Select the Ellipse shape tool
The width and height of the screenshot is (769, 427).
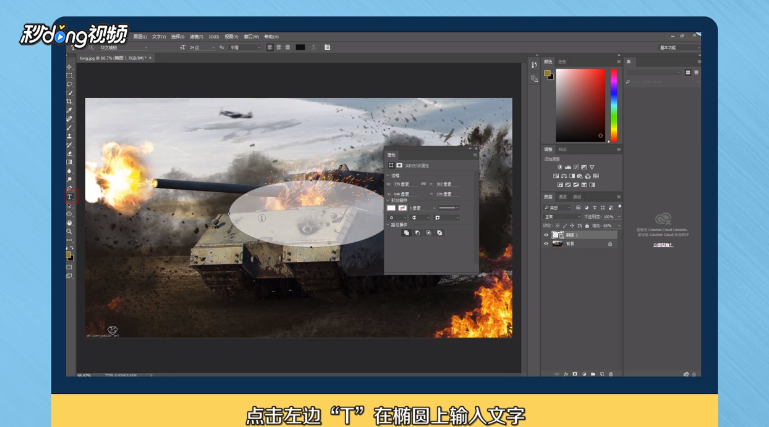(70, 214)
